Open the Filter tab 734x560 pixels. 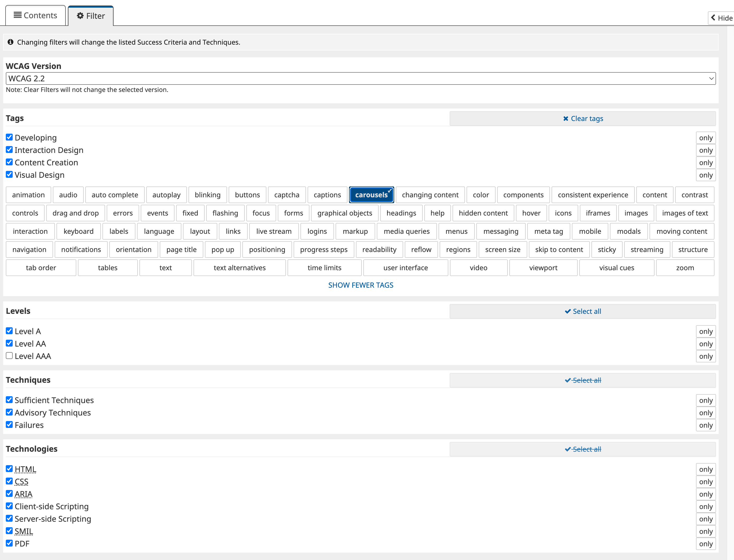[x=90, y=15]
